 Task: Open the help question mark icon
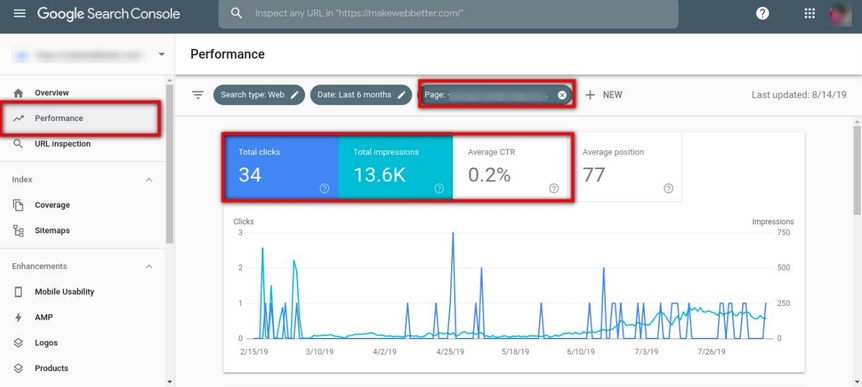[x=762, y=13]
